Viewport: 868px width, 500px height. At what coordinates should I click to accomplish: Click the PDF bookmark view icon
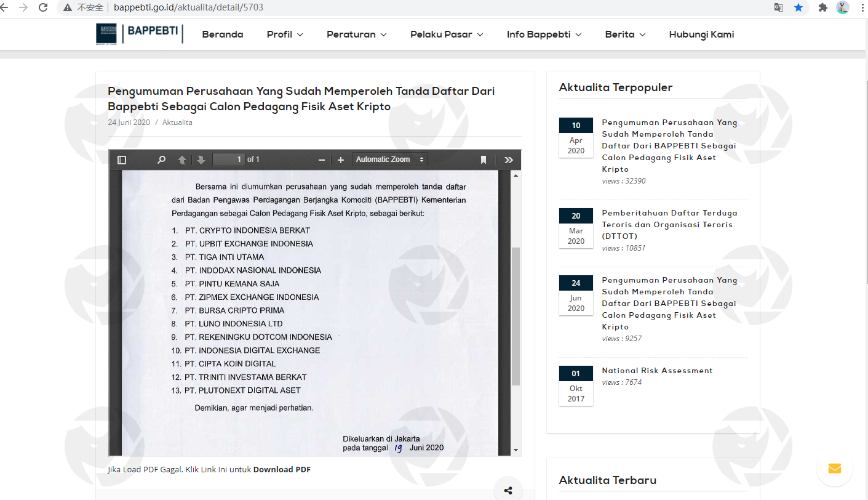tap(484, 160)
